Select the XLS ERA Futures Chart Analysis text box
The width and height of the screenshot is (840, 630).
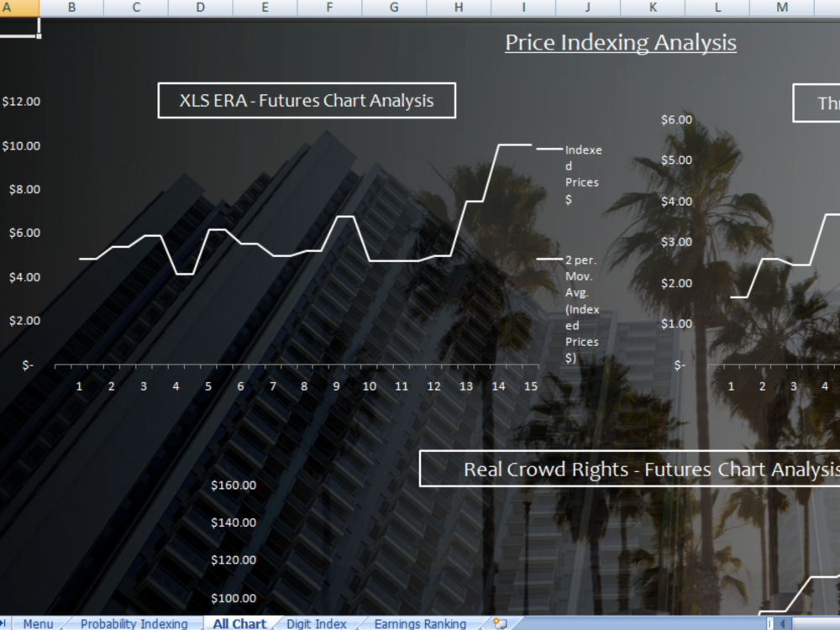pyautogui.click(x=306, y=100)
